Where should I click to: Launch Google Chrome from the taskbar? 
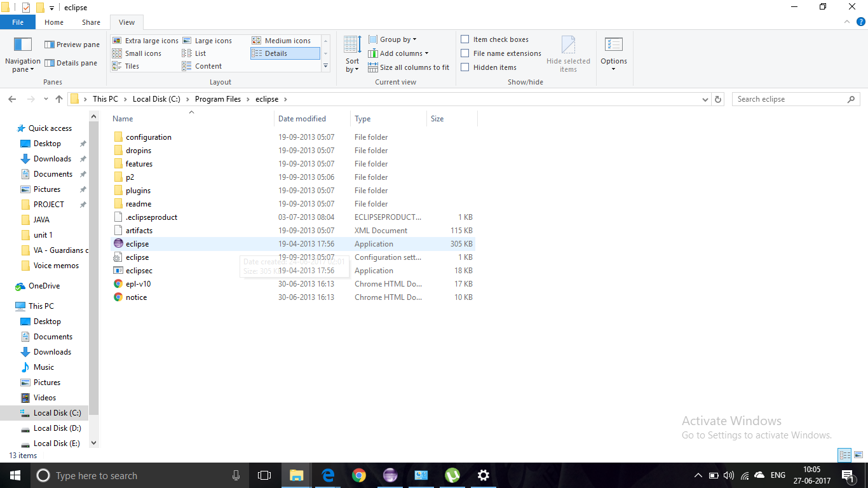pos(358,475)
